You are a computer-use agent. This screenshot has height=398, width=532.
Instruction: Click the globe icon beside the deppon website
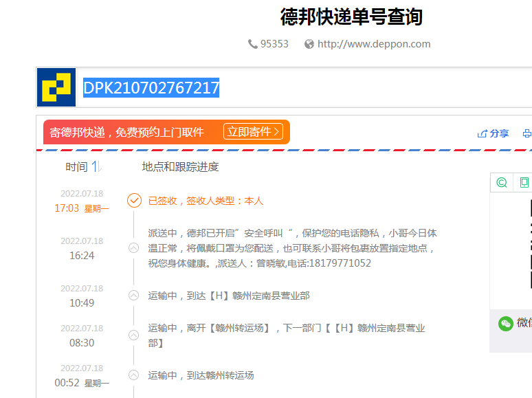pyautogui.click(x=309, y=44)
